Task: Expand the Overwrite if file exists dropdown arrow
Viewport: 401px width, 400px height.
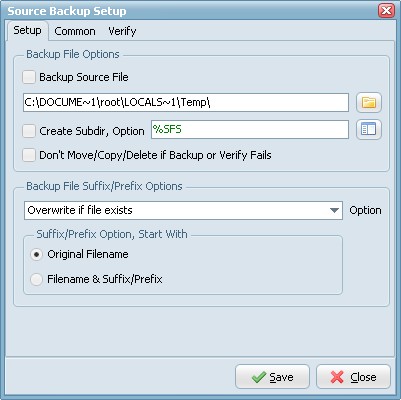Action: pyautogui.click(x=334, y=211)
